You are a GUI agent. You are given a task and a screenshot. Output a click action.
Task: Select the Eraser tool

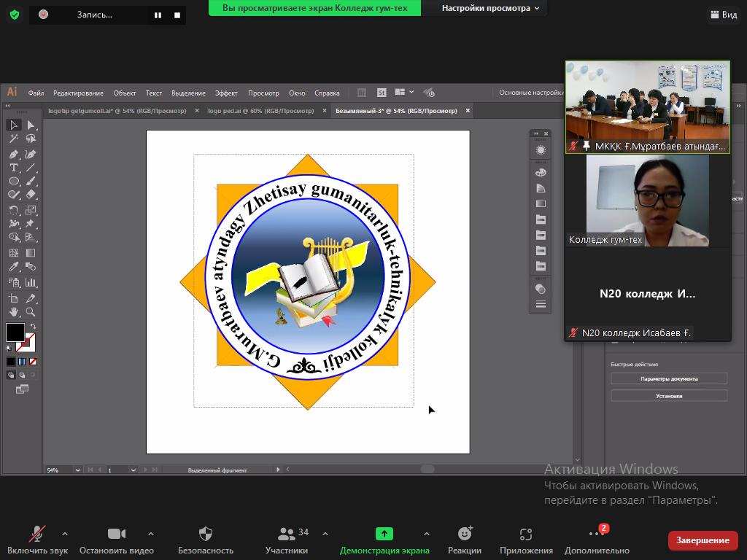[x=31, y=194]
